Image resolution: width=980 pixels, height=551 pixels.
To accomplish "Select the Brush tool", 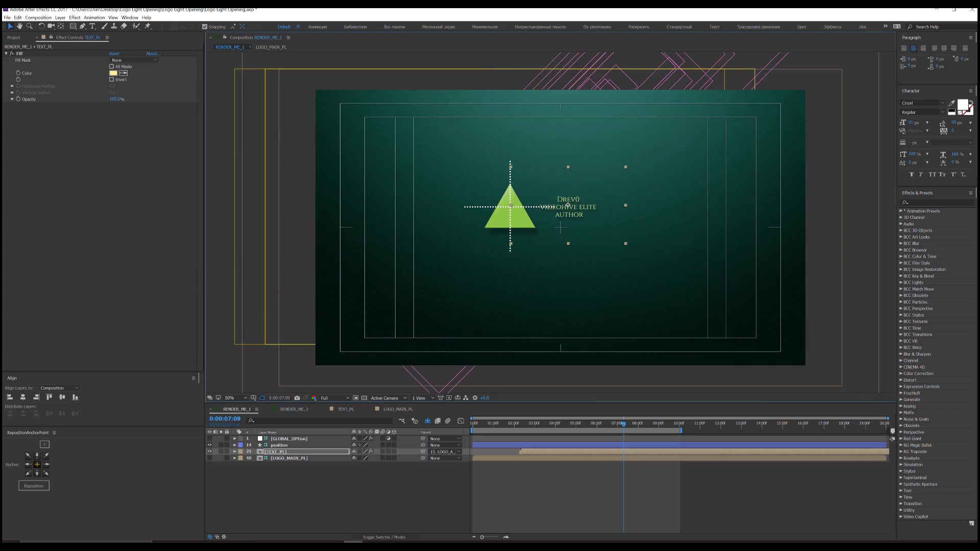I will tap(105, 26).
